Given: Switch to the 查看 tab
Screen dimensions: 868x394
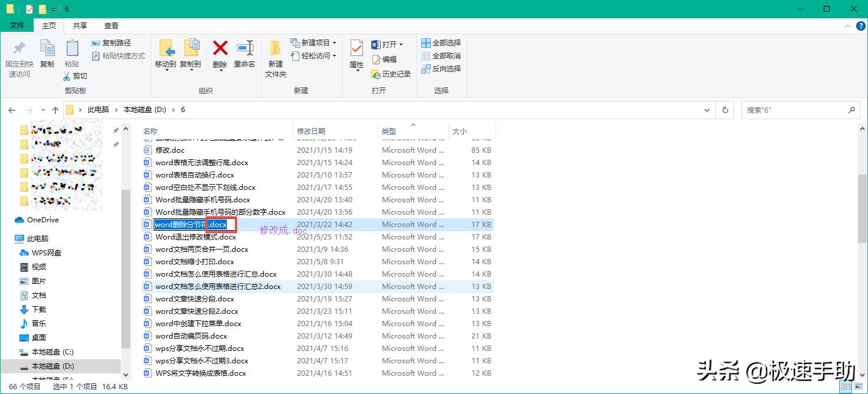Looking at the screenshot, I should point(111,25).
